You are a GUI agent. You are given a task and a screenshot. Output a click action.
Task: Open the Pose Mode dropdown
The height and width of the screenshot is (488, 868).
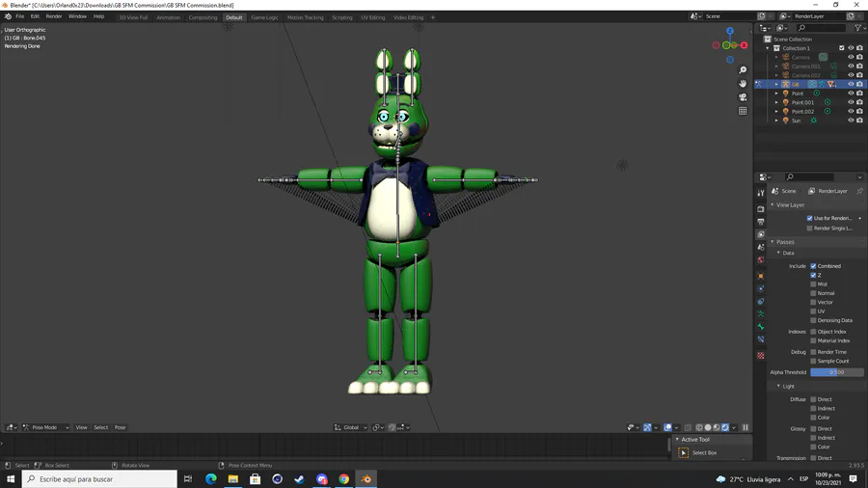click(x=46, y=427)
